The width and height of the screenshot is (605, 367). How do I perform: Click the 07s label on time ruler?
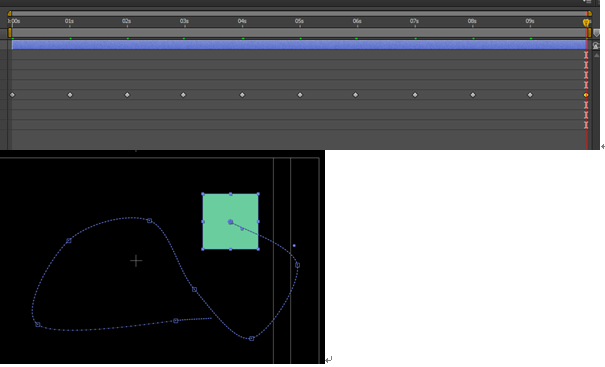coord(414,21)
